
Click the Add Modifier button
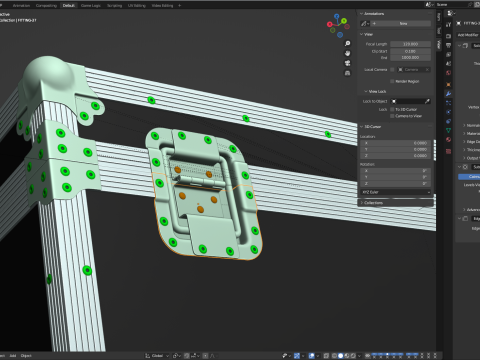468,35
